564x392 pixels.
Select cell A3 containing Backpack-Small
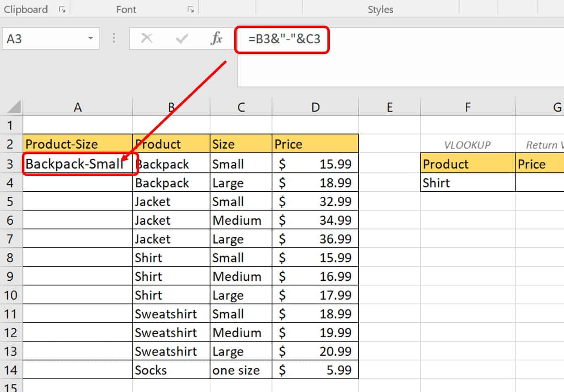pos(78,164)
